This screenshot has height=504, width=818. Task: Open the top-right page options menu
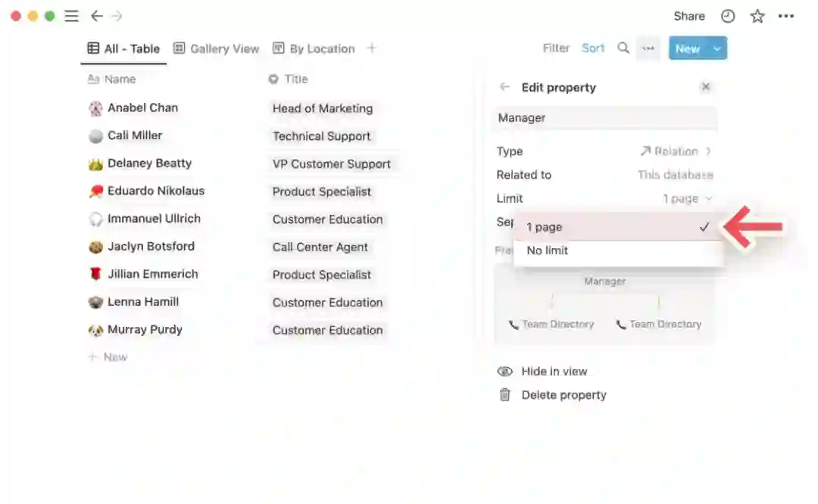tap(787, 16)
